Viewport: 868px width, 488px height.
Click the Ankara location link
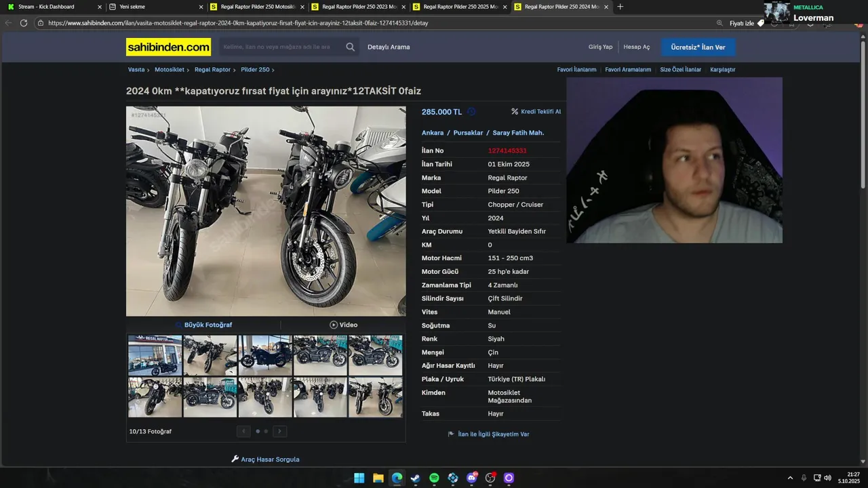[x=433, y=133]
